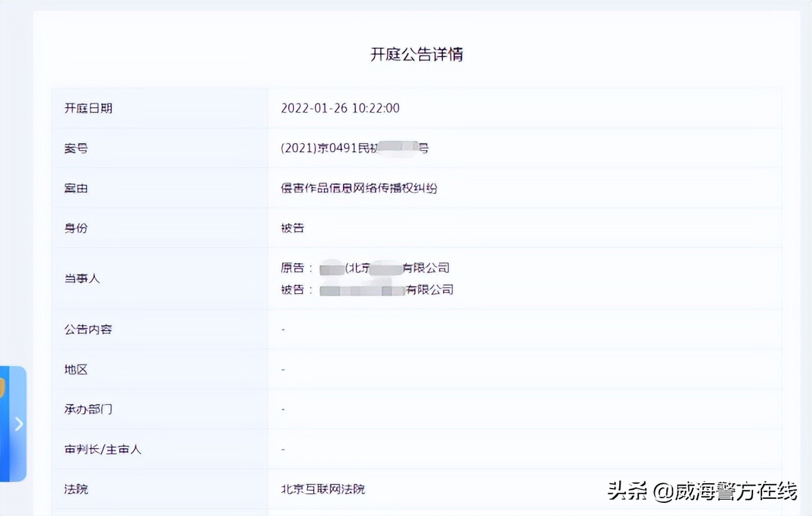Select the page title 开庭公告详情
812x516 pixels.
(x=416, y=55)
